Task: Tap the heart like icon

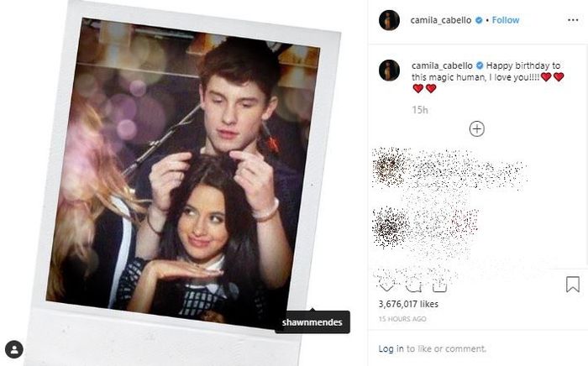Action: point(386,286)
